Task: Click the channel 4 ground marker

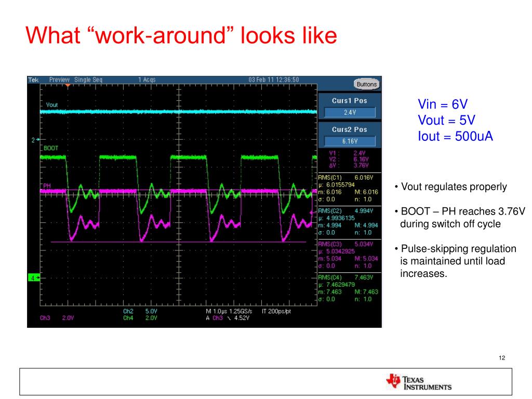Action: click(34, 278)
